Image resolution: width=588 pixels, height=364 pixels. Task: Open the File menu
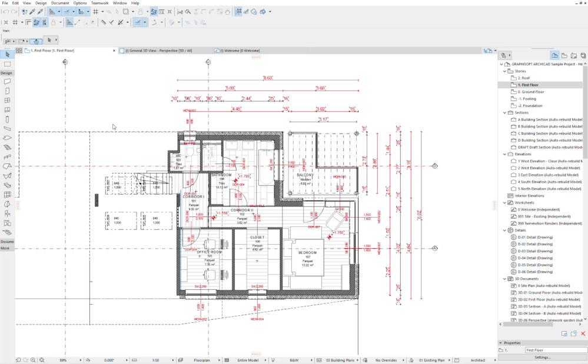[5, 3]
